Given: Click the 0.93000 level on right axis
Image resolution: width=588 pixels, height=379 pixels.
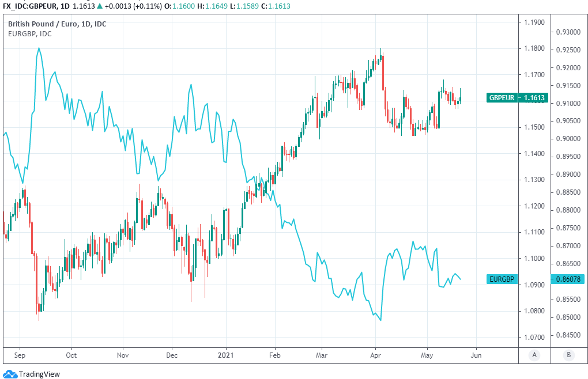Looking at the screenshot, I should click(x=567, y=32).
